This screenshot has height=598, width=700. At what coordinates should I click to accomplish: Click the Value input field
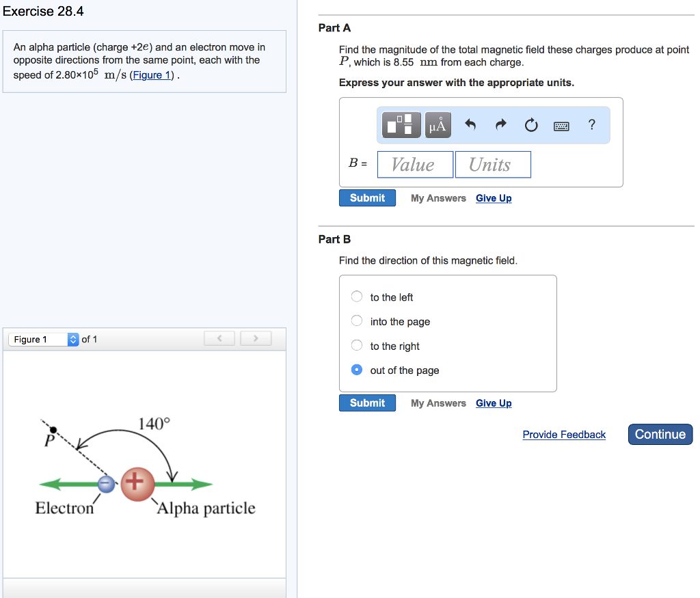[x=415, y=164]
